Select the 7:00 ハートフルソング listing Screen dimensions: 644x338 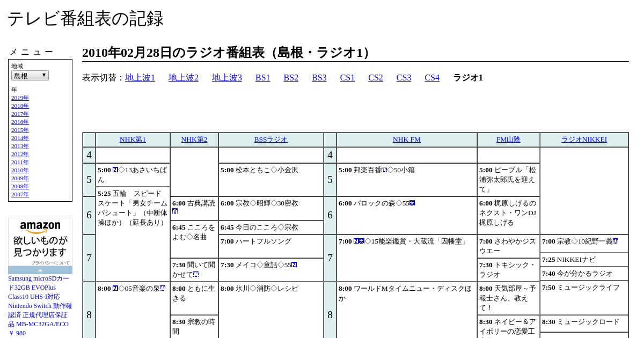click(x=271, y=246)
